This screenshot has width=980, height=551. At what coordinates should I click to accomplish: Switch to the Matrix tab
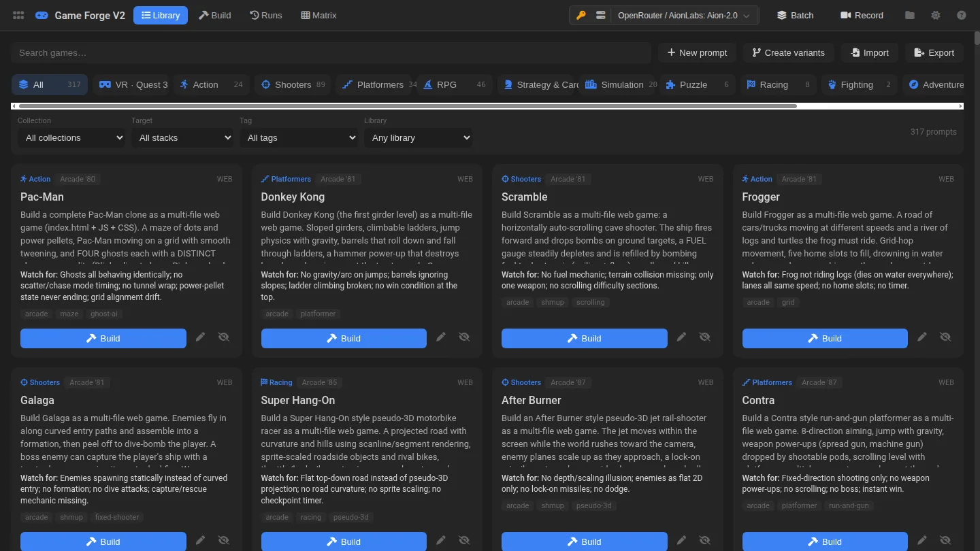coord(318,15)
